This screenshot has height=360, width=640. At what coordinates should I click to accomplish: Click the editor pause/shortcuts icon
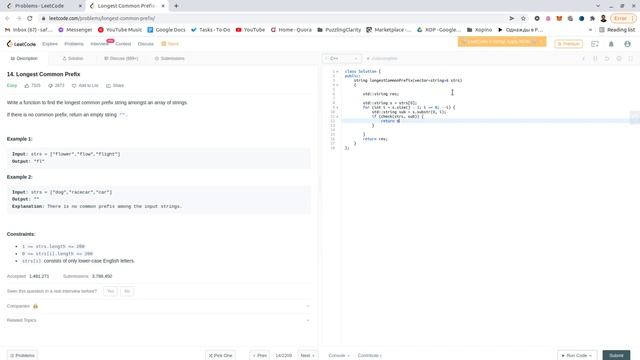click(x=596, y=59)
